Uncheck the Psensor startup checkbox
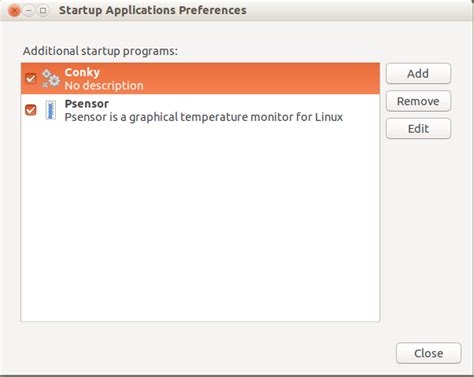The image size is (474, 377). 31,110
